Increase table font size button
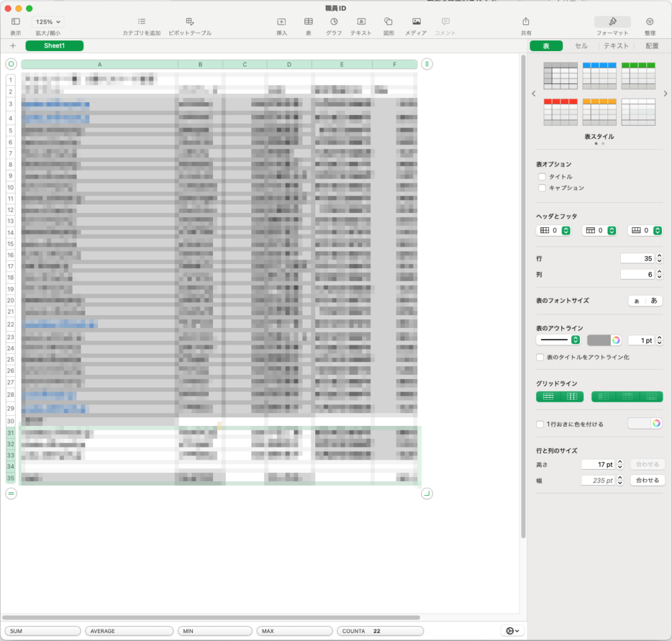672x641 pixels. pyautogui.click(x=654, y=300)
